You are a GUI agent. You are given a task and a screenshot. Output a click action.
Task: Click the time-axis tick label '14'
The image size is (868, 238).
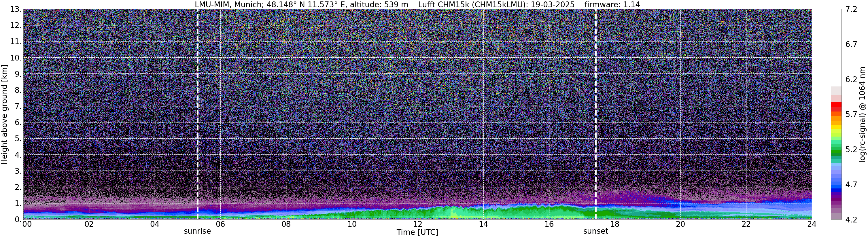(483, 224)
